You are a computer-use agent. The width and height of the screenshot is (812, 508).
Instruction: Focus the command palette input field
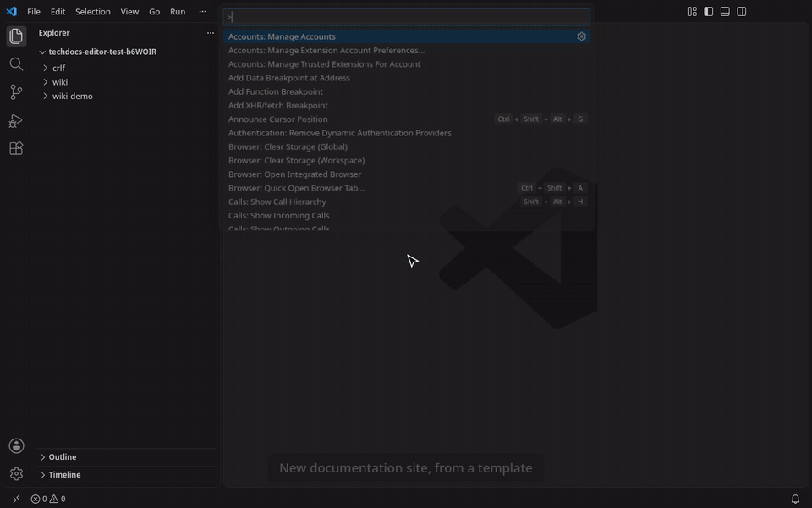(x=407, y=17)
